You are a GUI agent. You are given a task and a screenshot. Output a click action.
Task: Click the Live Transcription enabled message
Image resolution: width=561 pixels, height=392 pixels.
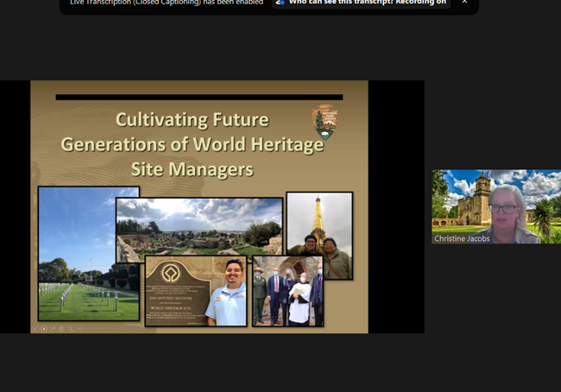tap(166, 3)
